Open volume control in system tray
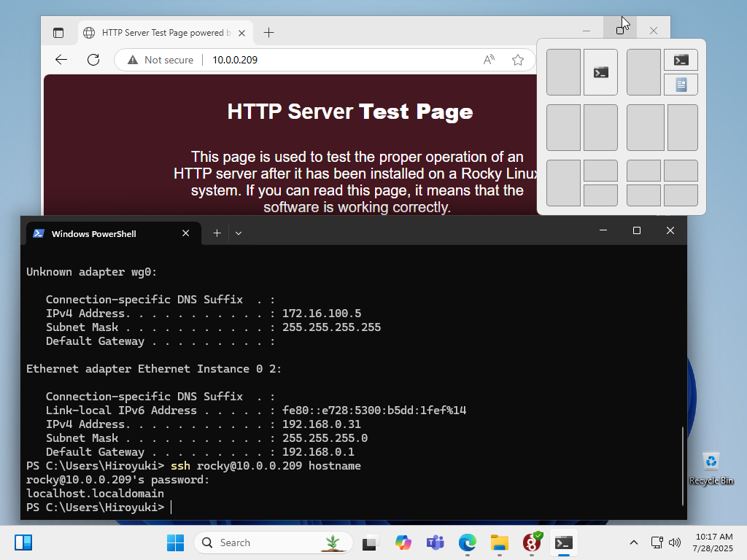The width and height of the screenshot is (747, 560). pyautogui.click(x=675, y=542)
